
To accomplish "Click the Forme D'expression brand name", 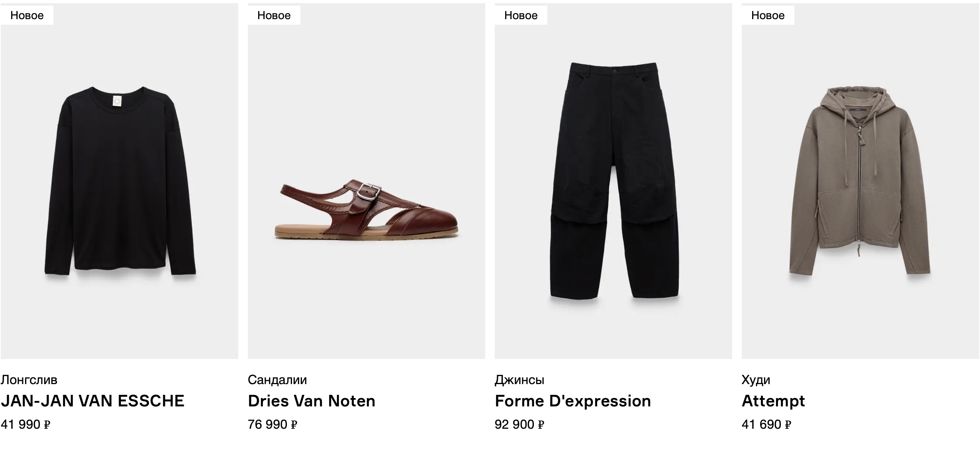I will coord(573,401).
